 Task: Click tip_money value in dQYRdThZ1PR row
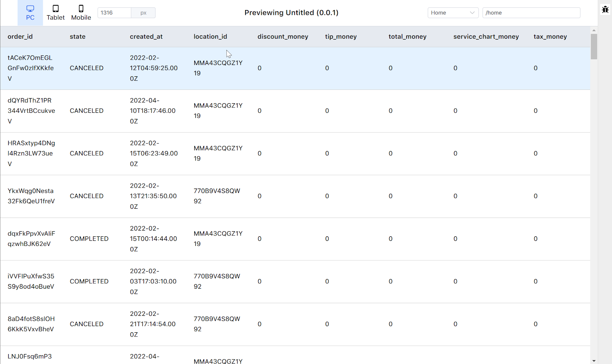[x=327, y=111]
